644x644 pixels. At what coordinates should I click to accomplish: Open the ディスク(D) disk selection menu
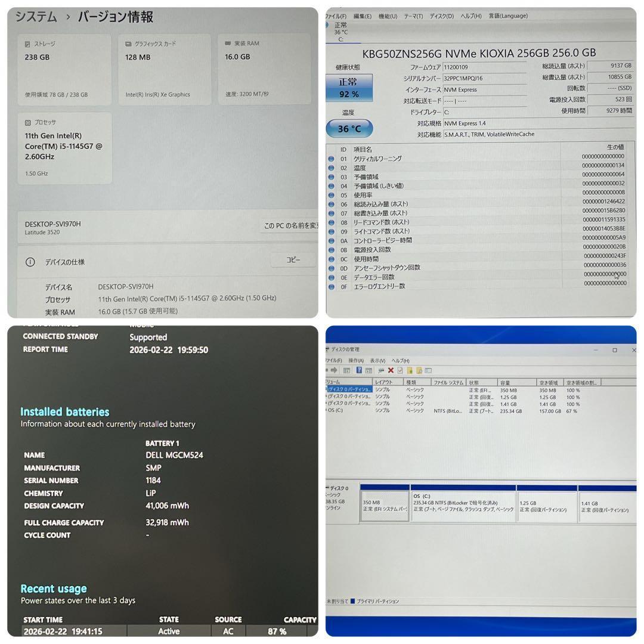pos(441,16)
